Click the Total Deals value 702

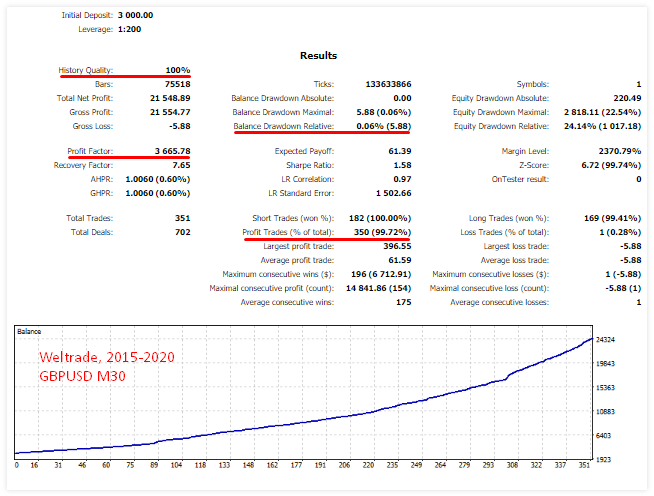pos(182,232)
